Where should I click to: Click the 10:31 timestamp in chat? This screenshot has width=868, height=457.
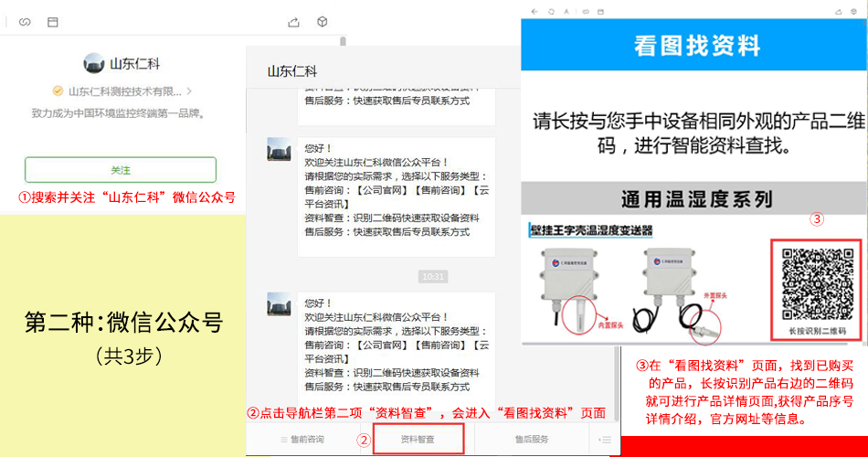(x=433, y=276)
